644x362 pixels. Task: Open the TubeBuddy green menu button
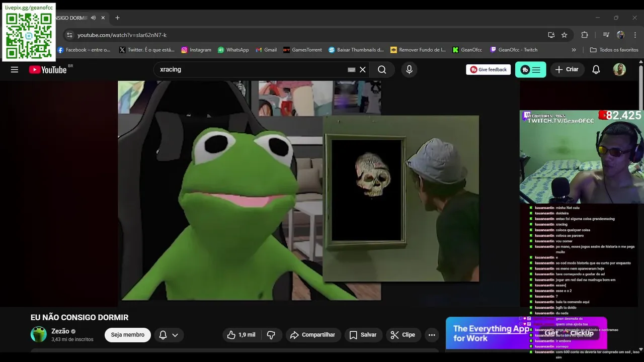530,69
